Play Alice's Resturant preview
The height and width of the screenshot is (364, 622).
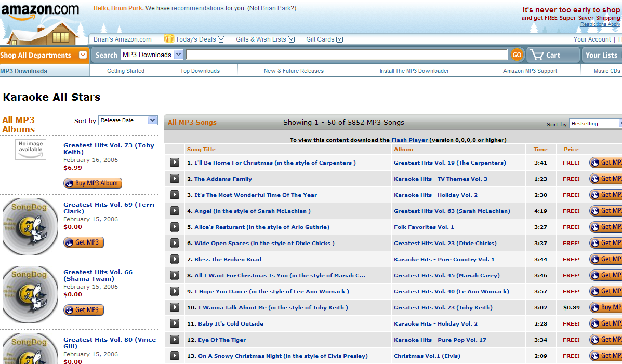175,227
